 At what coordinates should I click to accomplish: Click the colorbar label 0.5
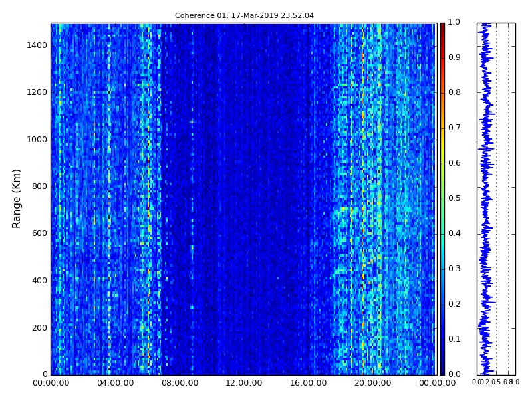pos(454,198)
